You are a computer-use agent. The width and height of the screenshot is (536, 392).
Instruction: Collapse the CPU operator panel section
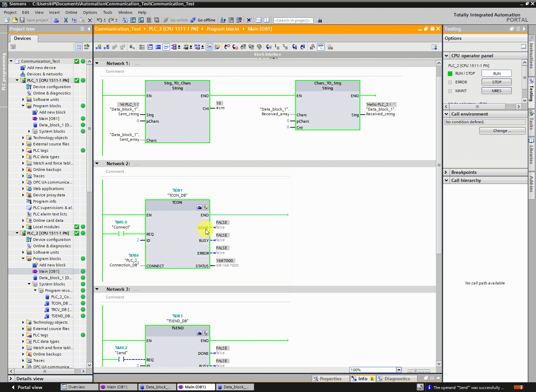[446, 56]
